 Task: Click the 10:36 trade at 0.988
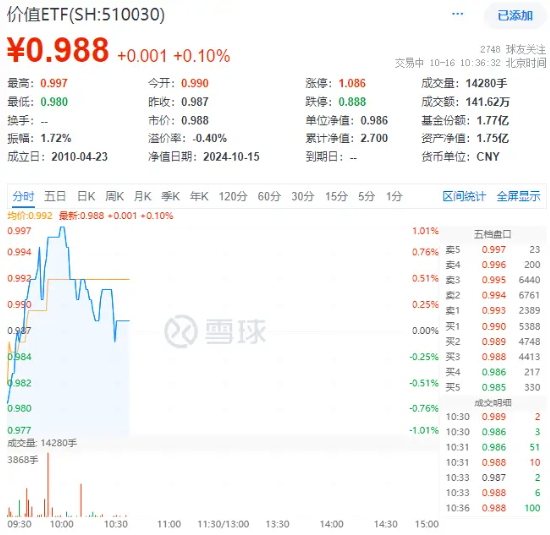coord(492,508)
